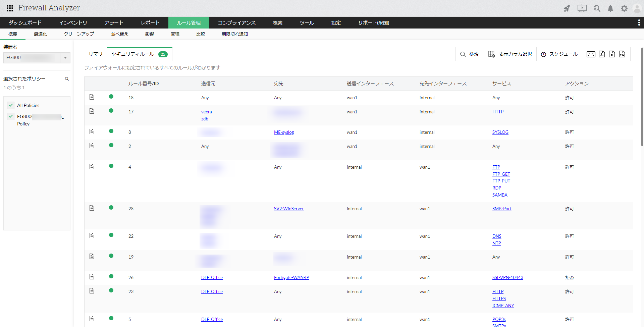Open the zdb source link
The height and width of the screenshot is (327, 644).
tap(205, 119)
